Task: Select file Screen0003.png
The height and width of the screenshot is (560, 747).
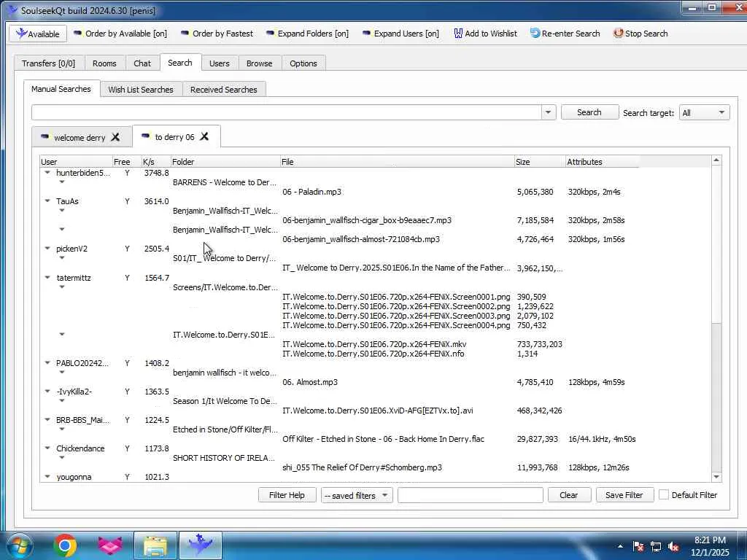Action: pos(396,316)
